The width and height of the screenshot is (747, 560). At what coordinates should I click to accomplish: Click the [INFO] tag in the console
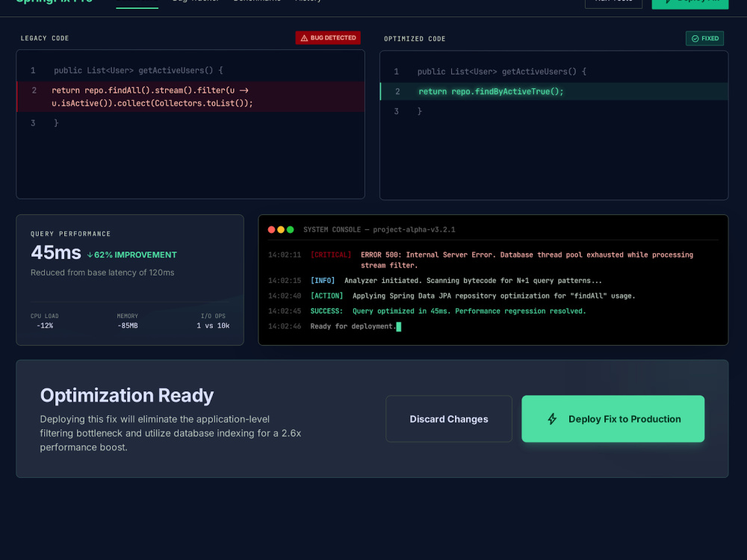pos(323,281)
